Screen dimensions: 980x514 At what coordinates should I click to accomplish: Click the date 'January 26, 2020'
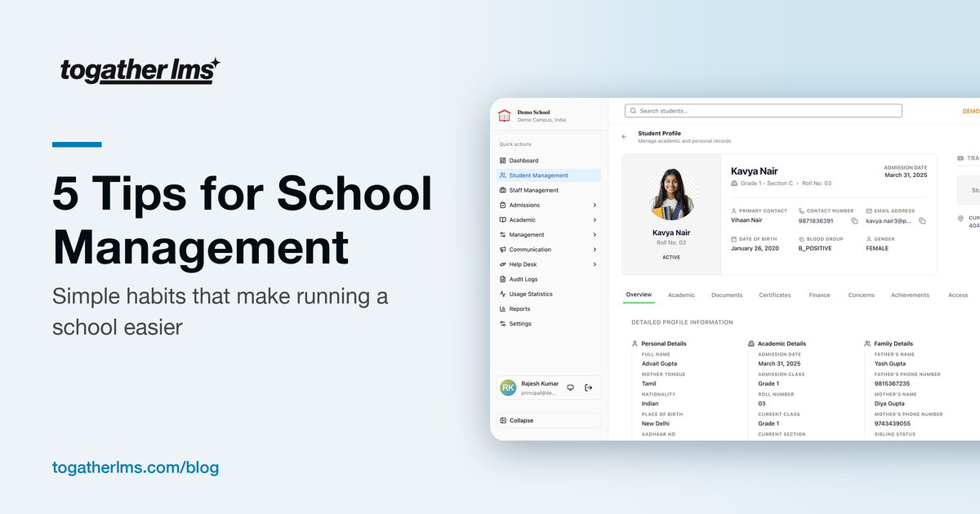755,248
